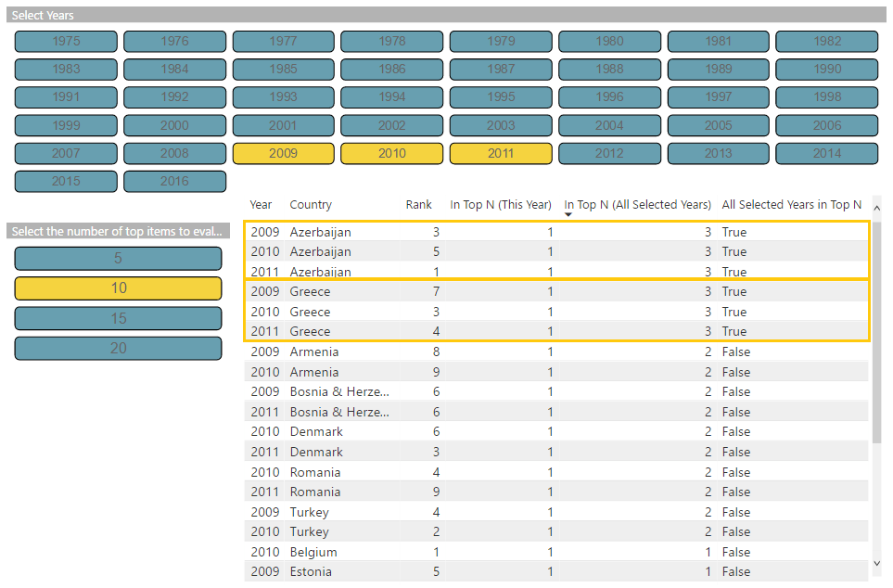
Task: Select 2016 from the year slicer
Action: (174, 182)
